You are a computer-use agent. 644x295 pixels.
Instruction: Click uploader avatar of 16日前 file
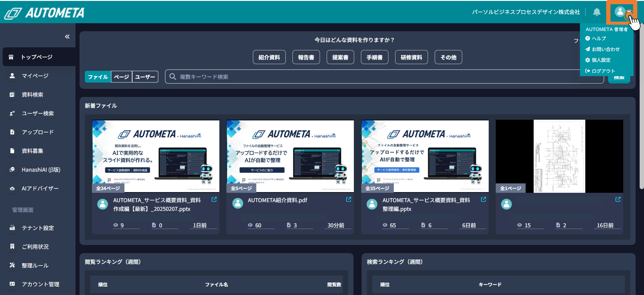507,204
